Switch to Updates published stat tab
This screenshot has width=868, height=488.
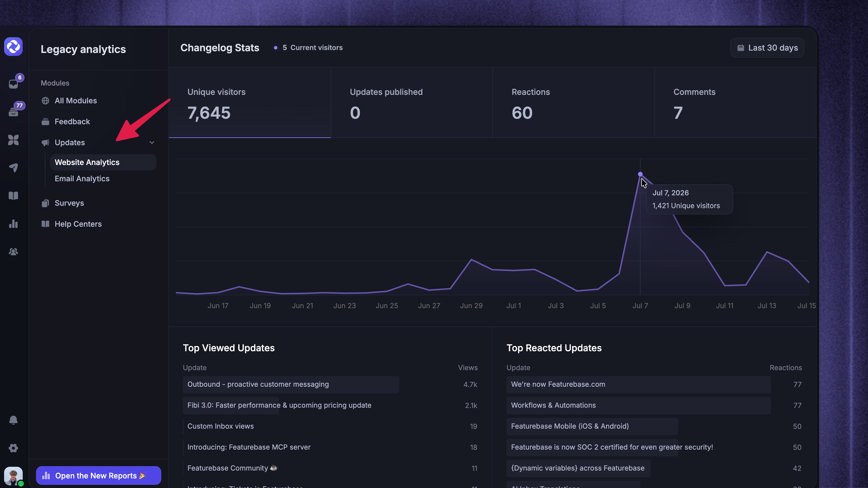click(412, 103)
